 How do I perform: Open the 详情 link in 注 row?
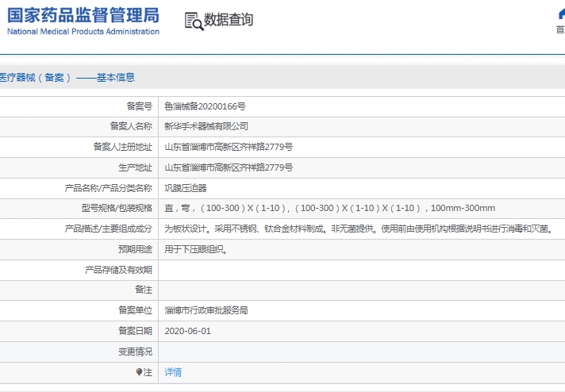pos(173,372)
